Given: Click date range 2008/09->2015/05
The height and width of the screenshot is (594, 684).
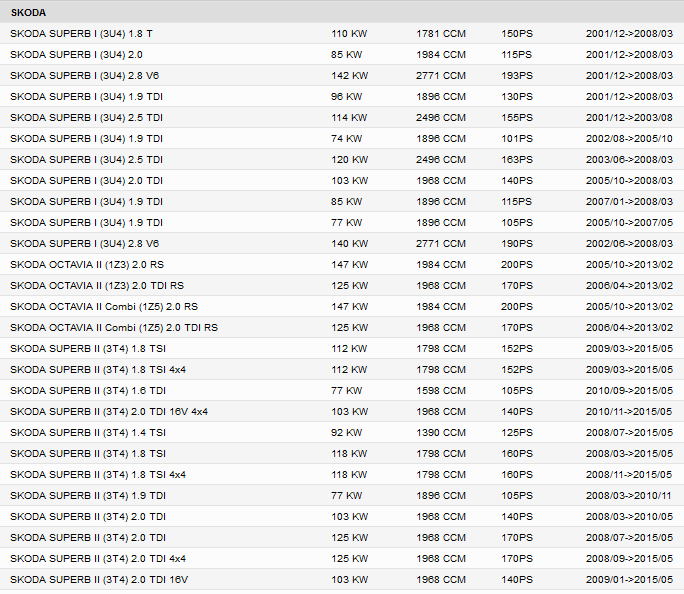Looking at the screenshot, I should [629, 558].
